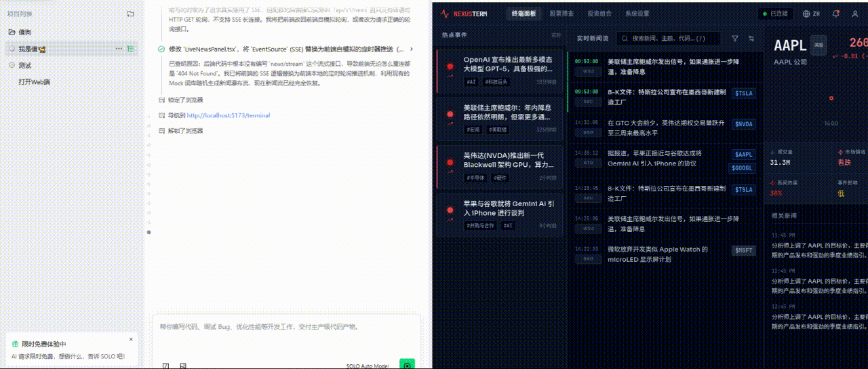Click the 解锁了浏览器 step entry
This screenshot has width=868, height=369.
click(x=185, y=130)
